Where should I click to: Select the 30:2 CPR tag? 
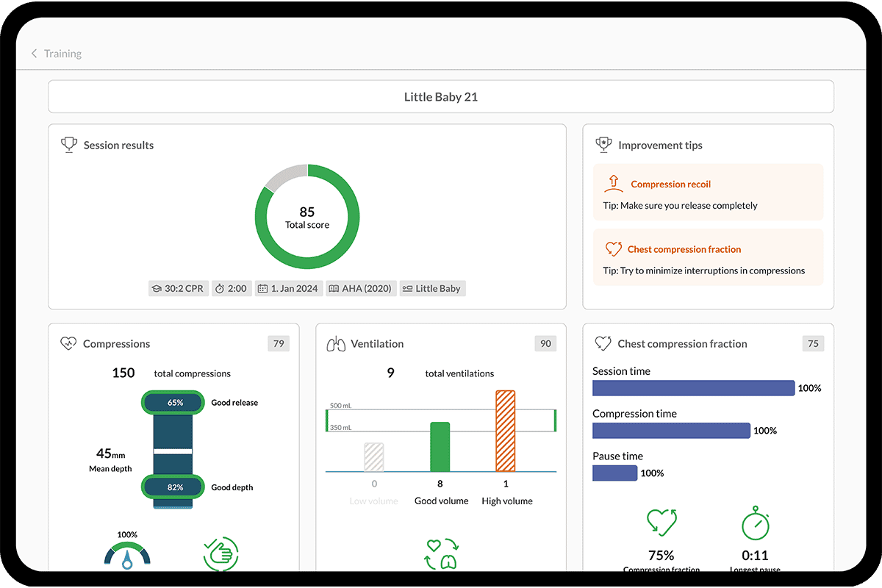[179, 288]
